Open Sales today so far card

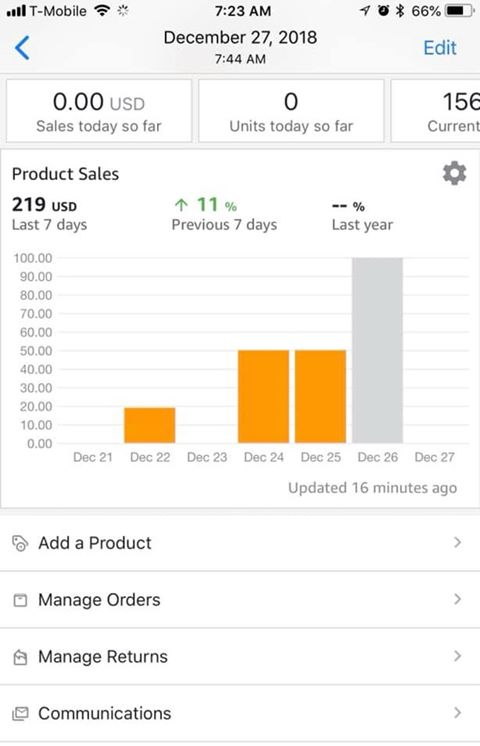[99, 111]
